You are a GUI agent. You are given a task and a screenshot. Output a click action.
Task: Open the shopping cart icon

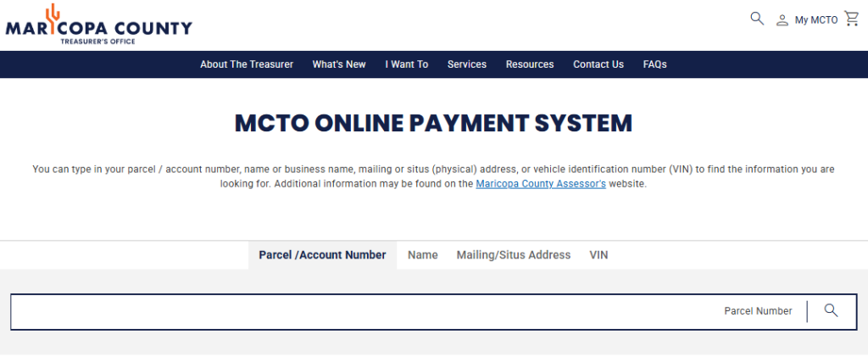851,19
